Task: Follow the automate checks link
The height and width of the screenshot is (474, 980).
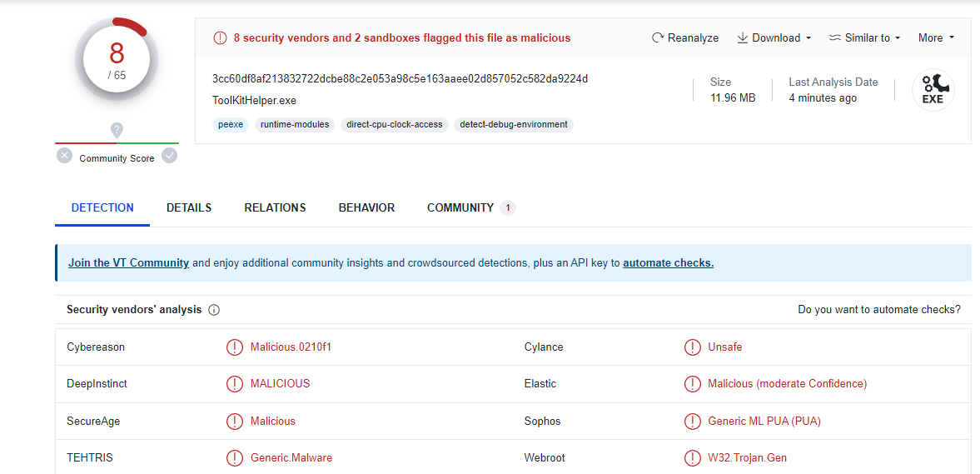Action: 668,263
